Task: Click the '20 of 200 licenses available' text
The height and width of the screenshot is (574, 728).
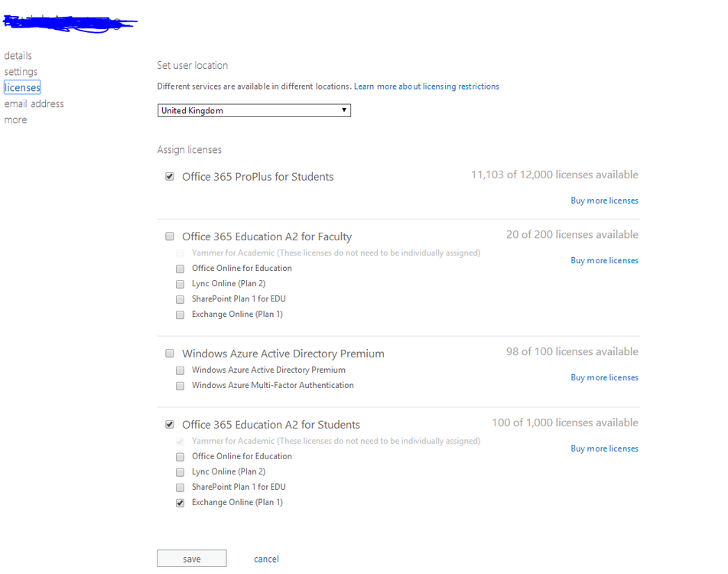Action: (572, 235)
